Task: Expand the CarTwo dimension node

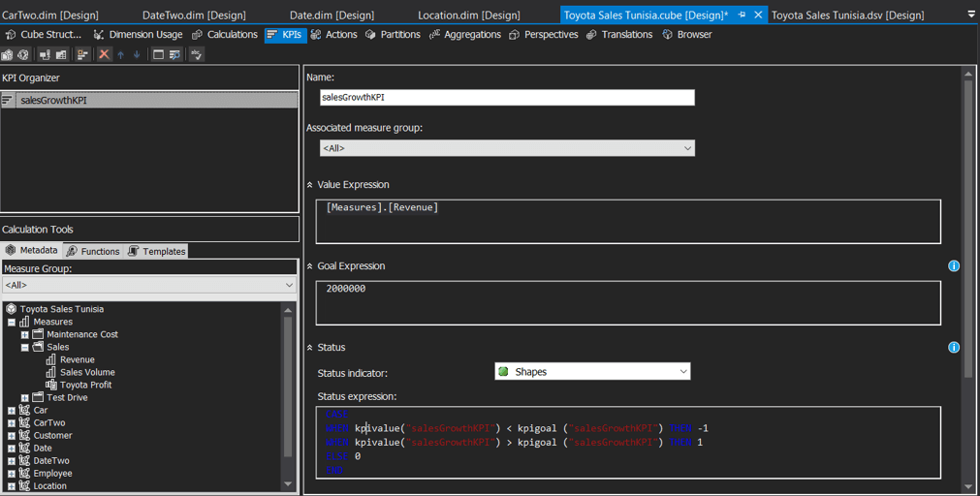Action: [x=12, y=423]
